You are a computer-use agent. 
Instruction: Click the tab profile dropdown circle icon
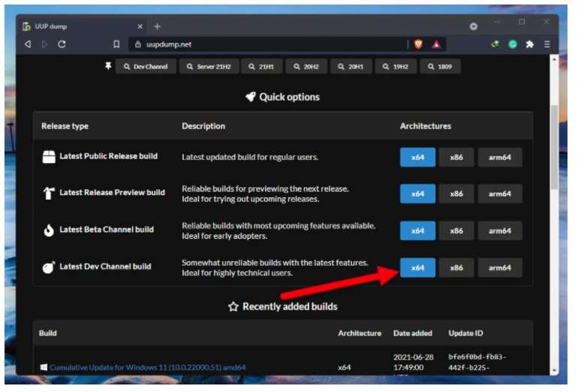tap(474, 26)
